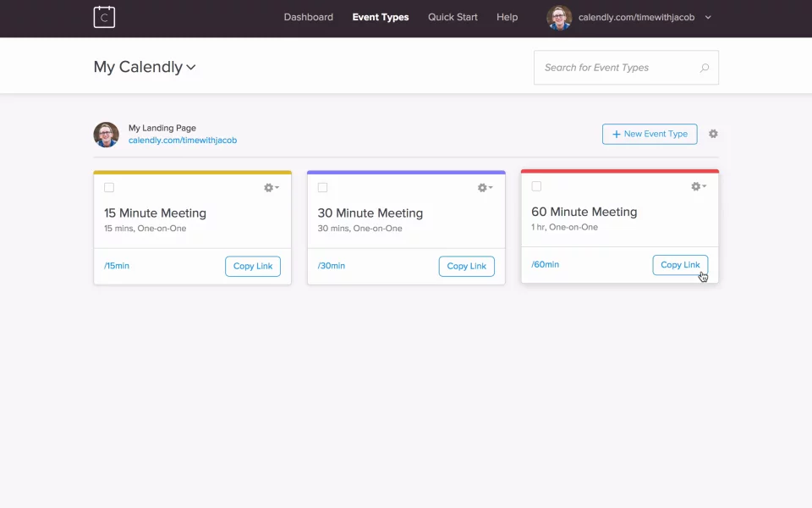The height and width of the screenshot is (508, 812).
Task: Check the 30 Minute Meeting checkbox
Action: pos(322,188)
